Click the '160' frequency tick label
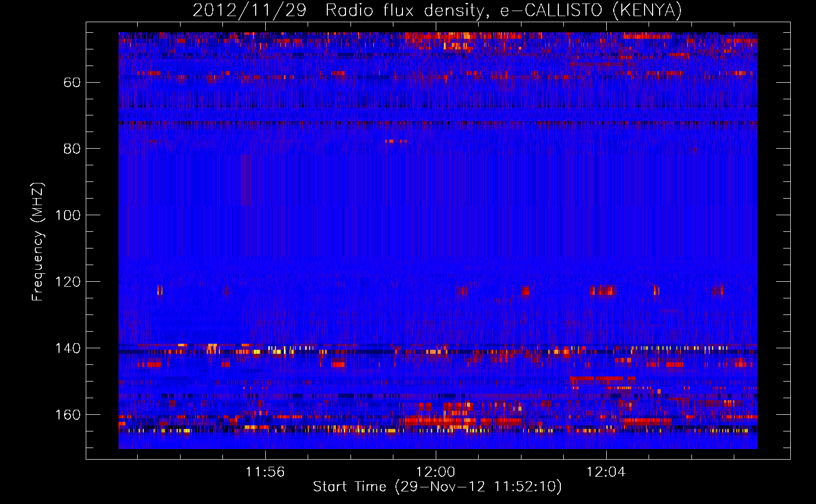Image resolution: width=816 pixels, height=504 pixels. click(68, 415)
